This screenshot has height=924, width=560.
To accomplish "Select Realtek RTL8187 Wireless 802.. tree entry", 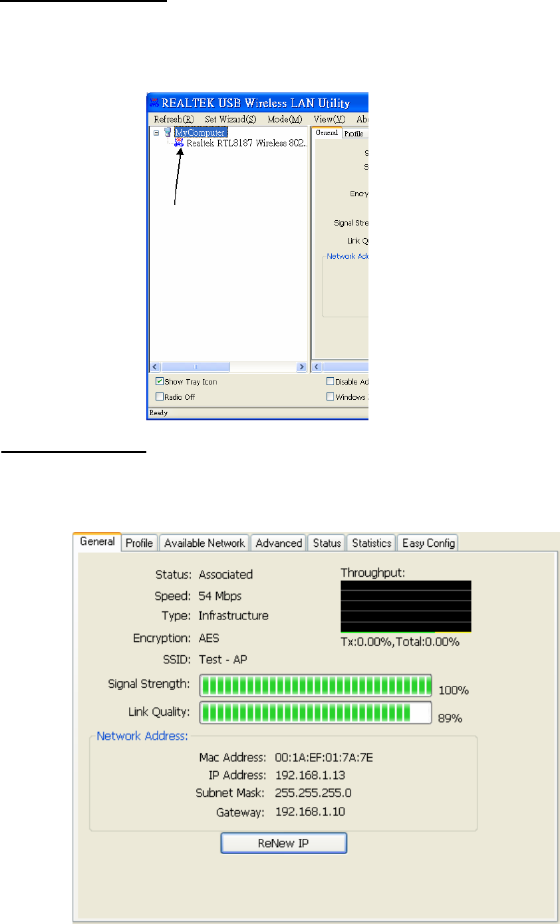I will coord(246,142).
